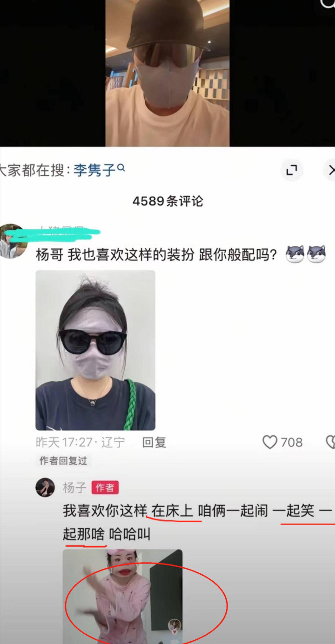Like the comment with 708 likes
This screenshot has height=644, width=335.
[269, 442]
